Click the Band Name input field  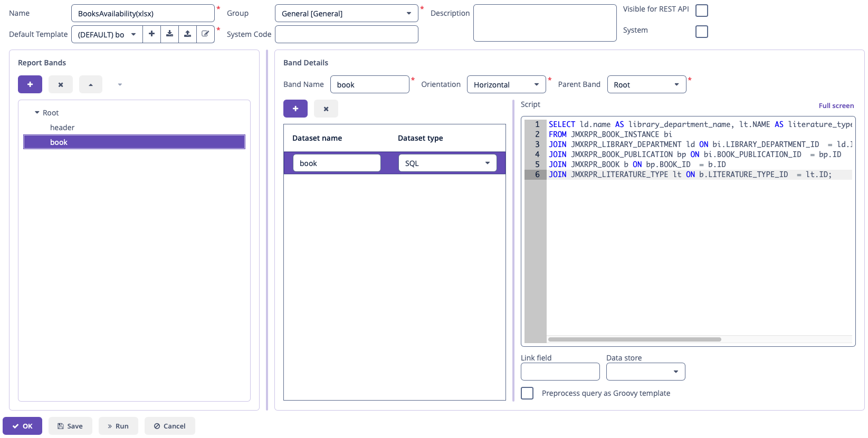[x=370, y=84]
